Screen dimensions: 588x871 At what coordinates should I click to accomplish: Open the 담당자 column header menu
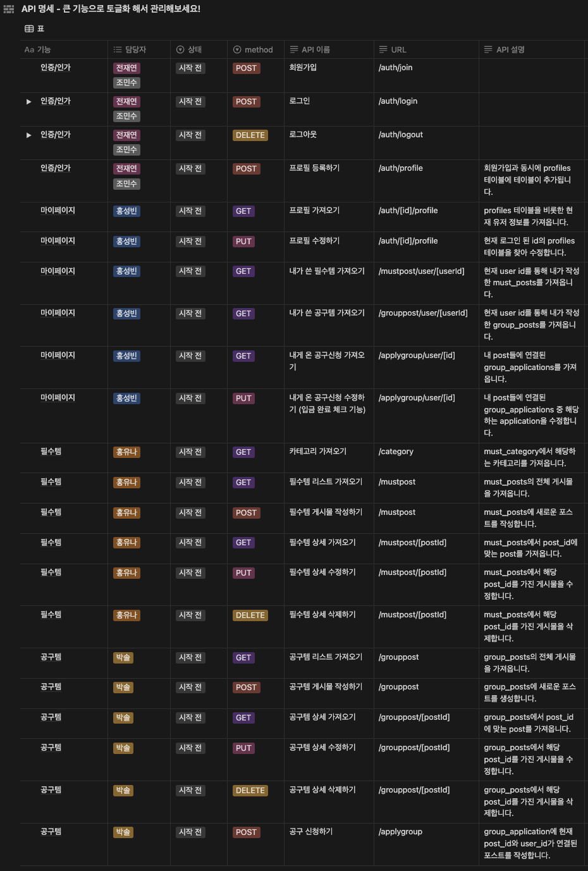138,49
